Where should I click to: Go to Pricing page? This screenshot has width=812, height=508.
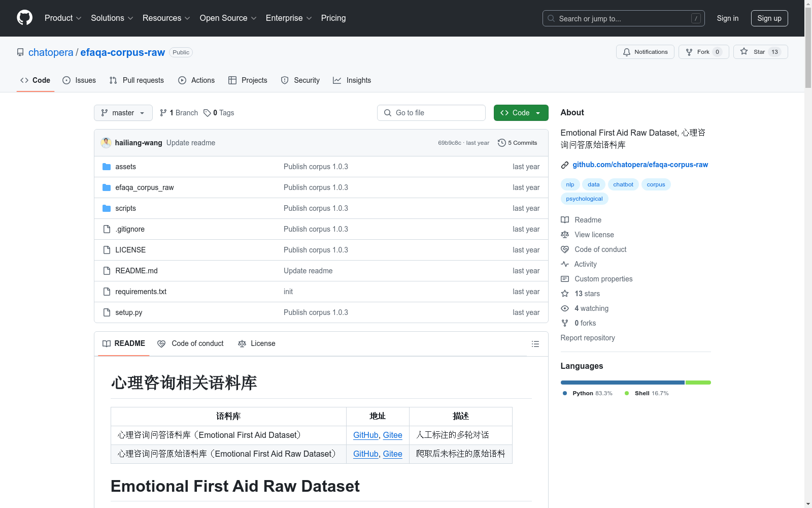click(333, 18)
